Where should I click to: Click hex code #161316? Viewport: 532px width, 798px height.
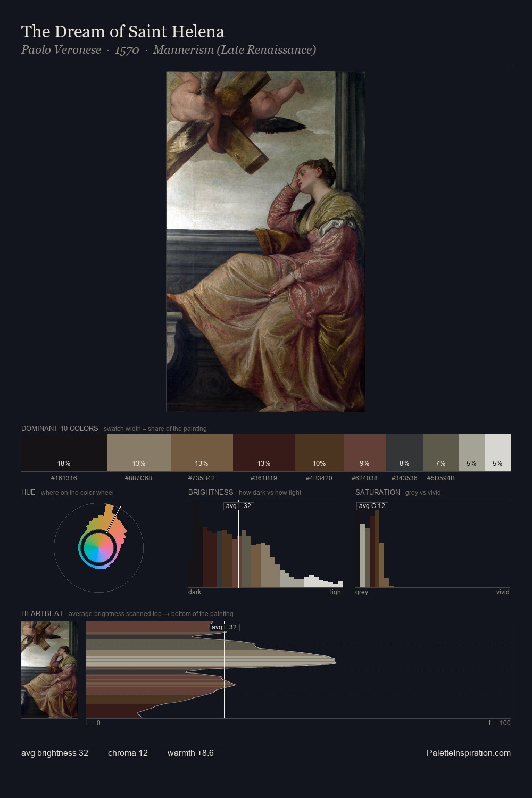64,478
